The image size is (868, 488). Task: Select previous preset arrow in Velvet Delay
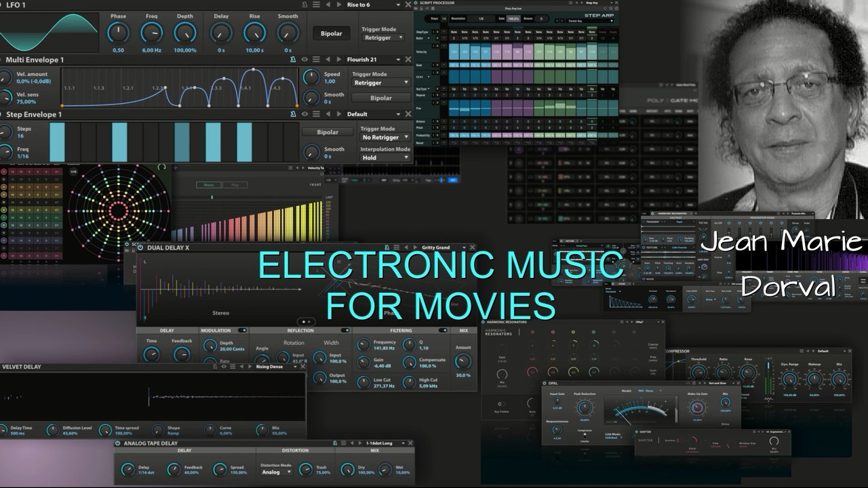243,367
